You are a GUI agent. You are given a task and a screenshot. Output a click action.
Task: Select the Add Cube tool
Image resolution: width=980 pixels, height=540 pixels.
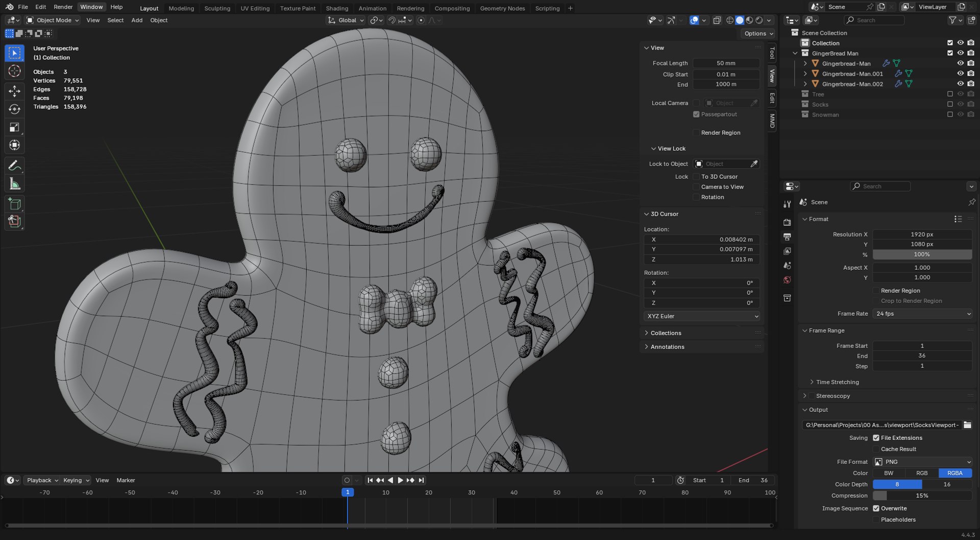pyautogui.click(x=14, y=204)
